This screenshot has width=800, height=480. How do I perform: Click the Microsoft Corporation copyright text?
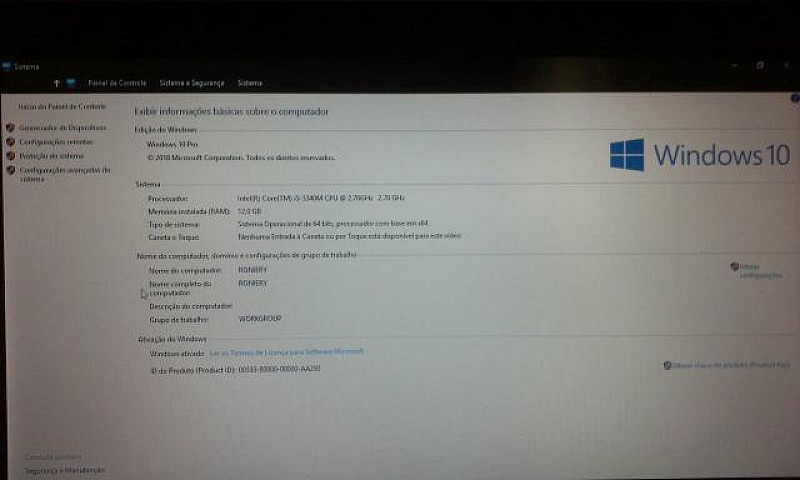coord(241,158)
